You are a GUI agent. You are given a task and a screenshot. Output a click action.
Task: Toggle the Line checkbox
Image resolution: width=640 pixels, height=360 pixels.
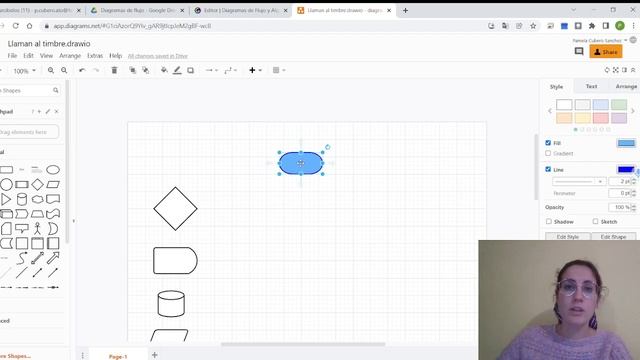click(548, 169)
